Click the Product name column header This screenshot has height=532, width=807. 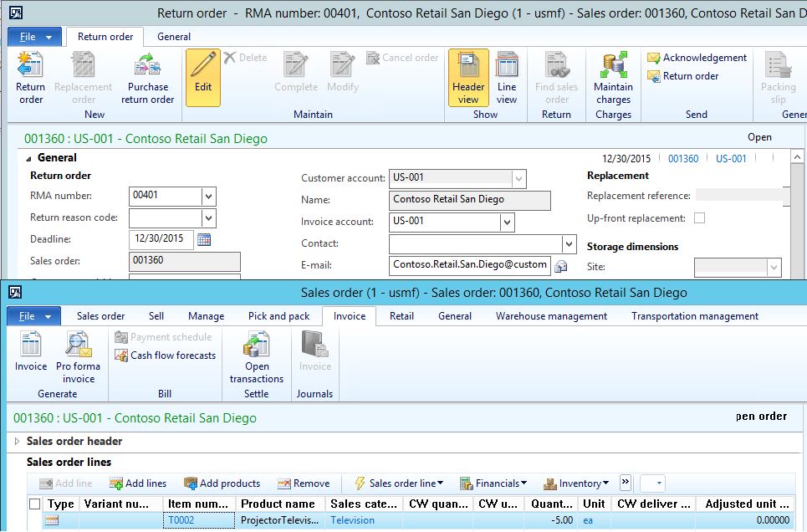pos(280,504)
